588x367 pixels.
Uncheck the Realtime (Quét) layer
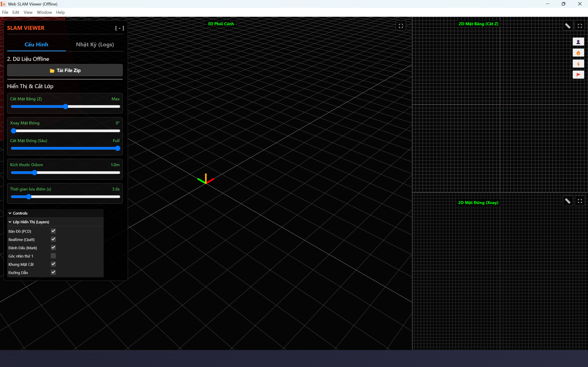pos(53,239)
